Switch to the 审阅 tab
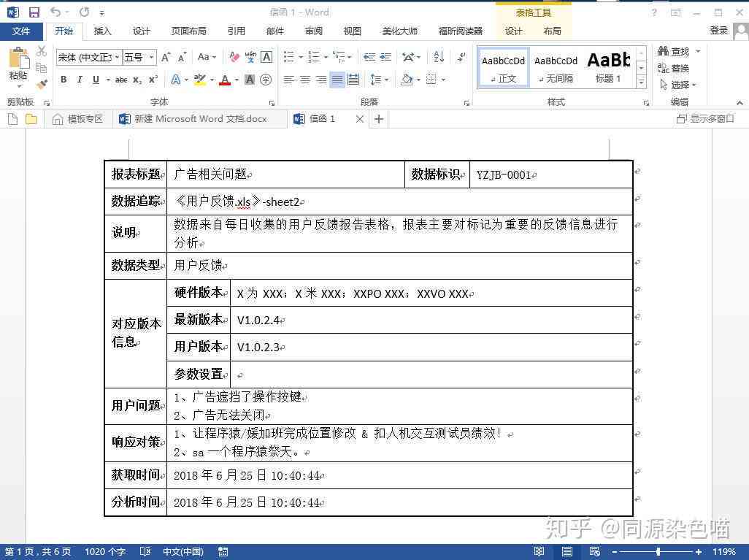The width and height of the screenshot is (749, 560). pyautogui.click(x=313, y=31)
